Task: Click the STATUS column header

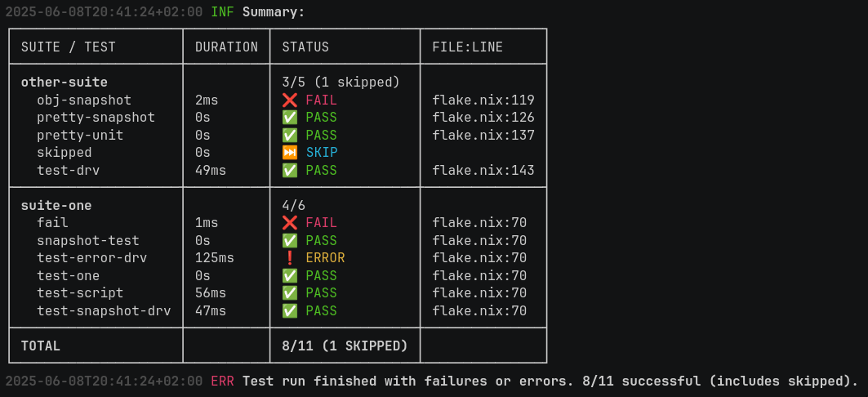Action: 305,47
